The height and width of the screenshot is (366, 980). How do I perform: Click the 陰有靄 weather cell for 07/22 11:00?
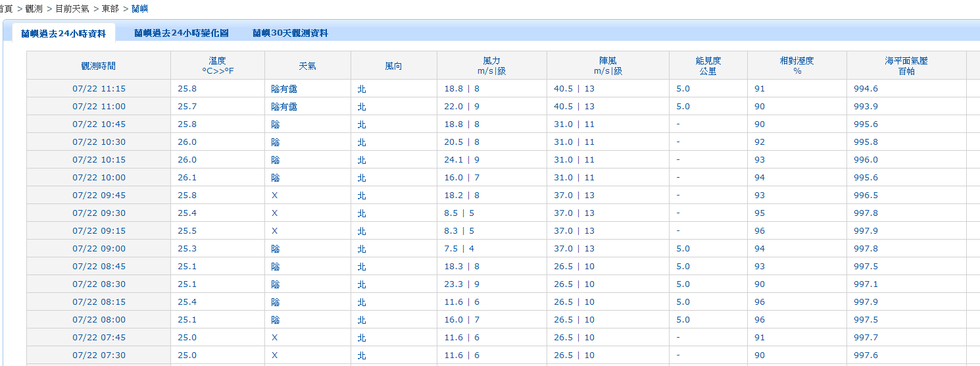[x=284, y=107]
